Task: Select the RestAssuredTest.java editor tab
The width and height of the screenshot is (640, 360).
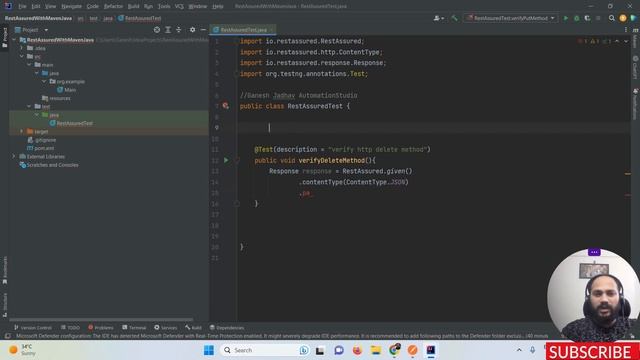Action: (243, 30)
